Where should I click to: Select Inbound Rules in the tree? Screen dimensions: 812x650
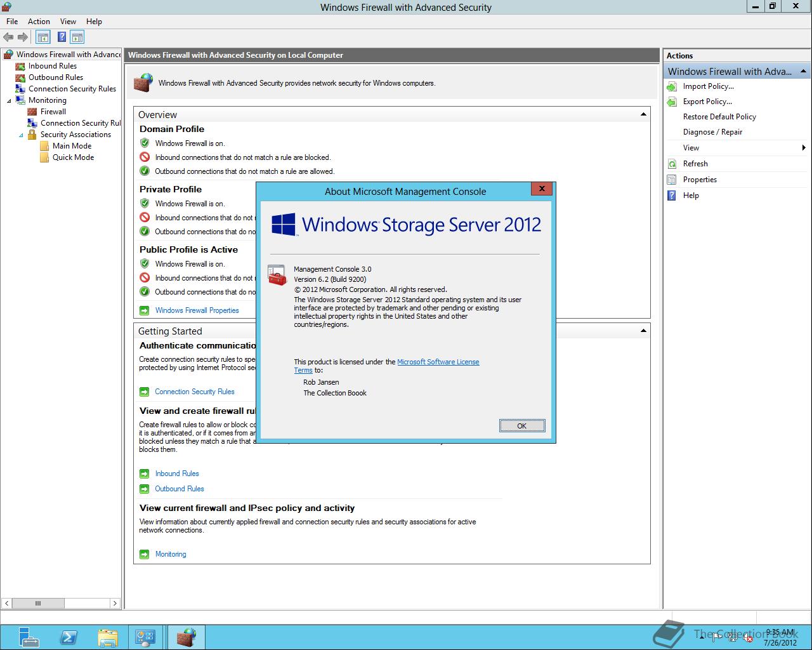[x=53, y=66]
